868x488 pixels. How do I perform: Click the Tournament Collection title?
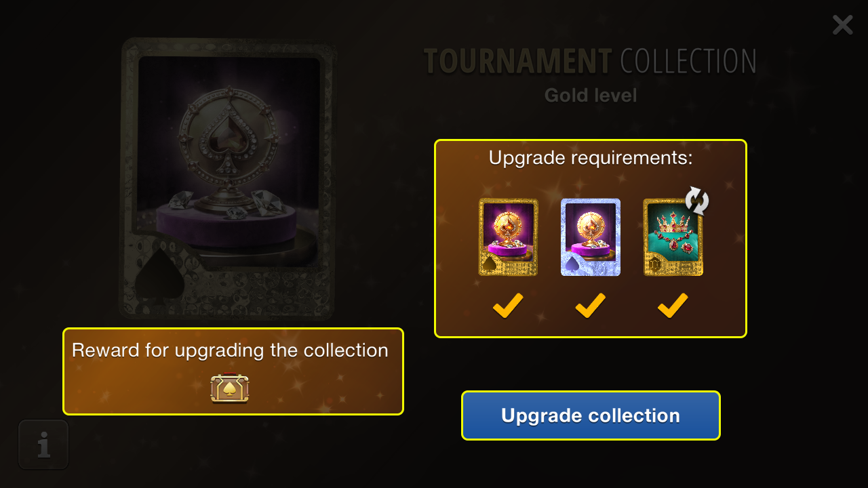click(x=590, y=61)
